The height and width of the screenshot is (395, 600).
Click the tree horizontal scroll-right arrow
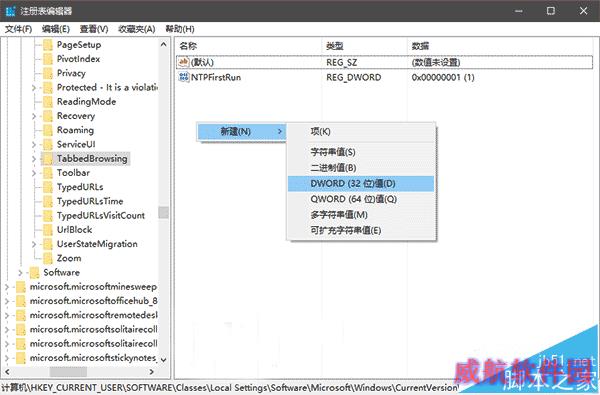click(152, 372)
